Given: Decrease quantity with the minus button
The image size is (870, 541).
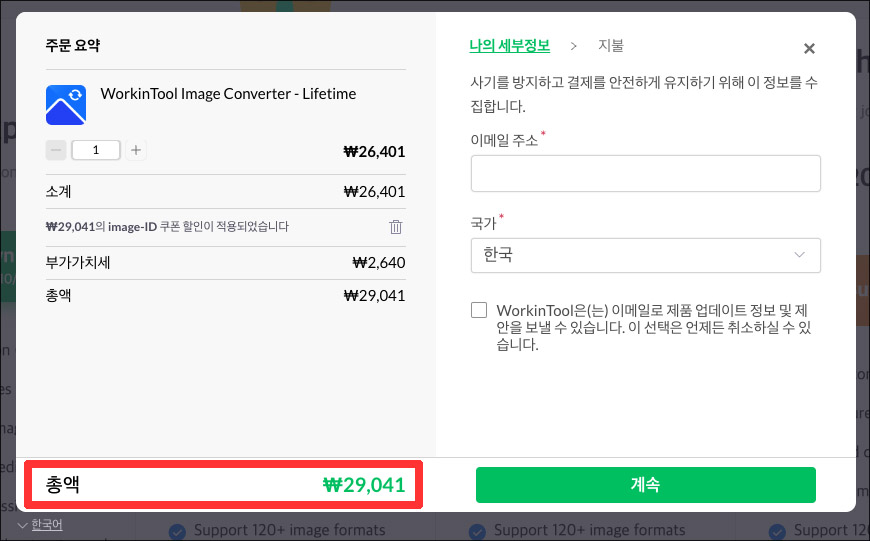Looking at the screenshot, I should (x=56, y=150).
